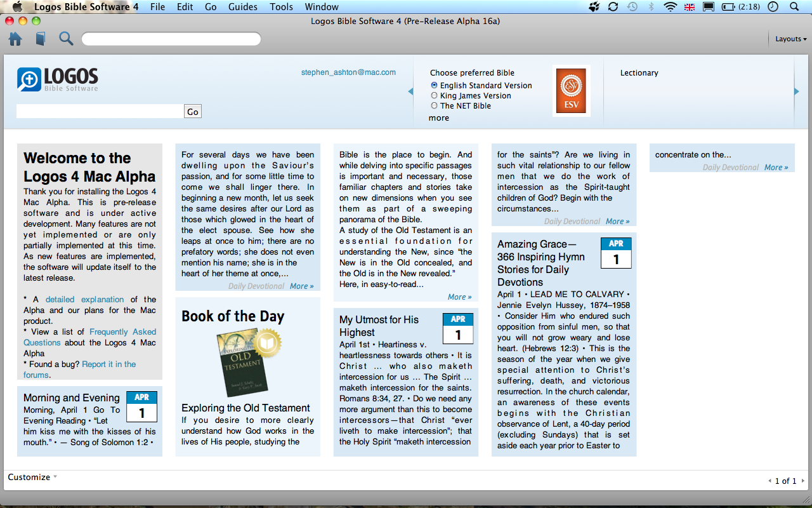
Task: Click the UK flag input source icon
Action: point(690,7)
